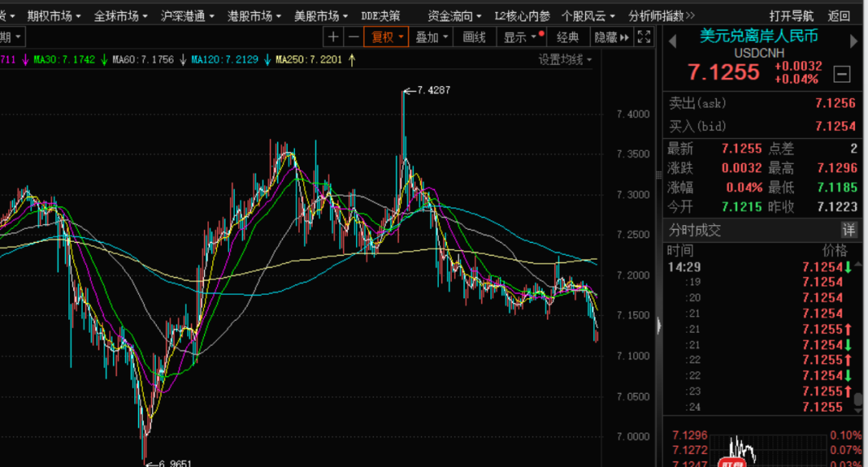
Task: Click the minus zoom-out chart icon
Action: tap(354, 37)
